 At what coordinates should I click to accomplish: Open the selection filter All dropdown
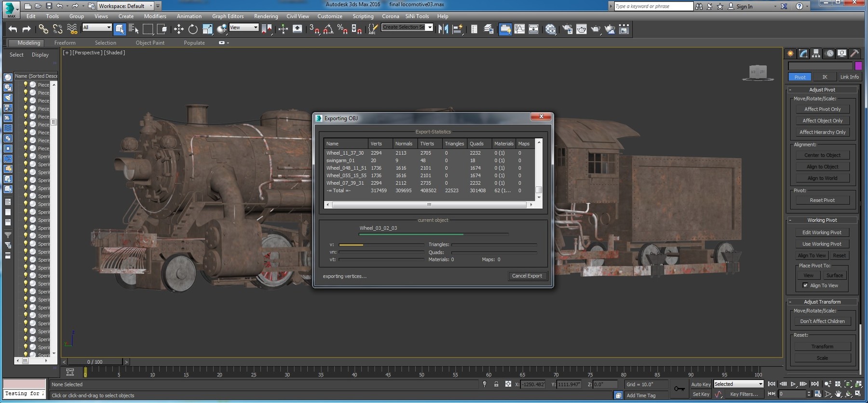97,27
